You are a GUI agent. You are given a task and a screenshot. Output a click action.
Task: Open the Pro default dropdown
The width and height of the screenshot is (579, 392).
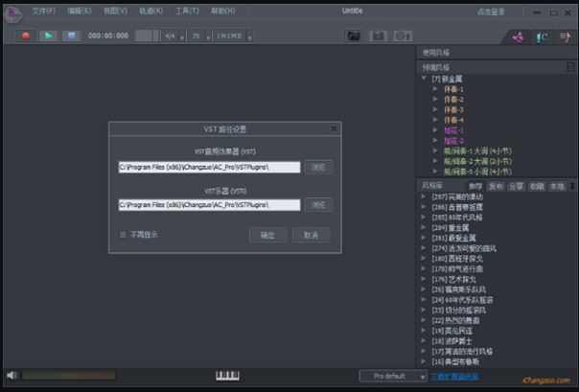pos(393,376)
